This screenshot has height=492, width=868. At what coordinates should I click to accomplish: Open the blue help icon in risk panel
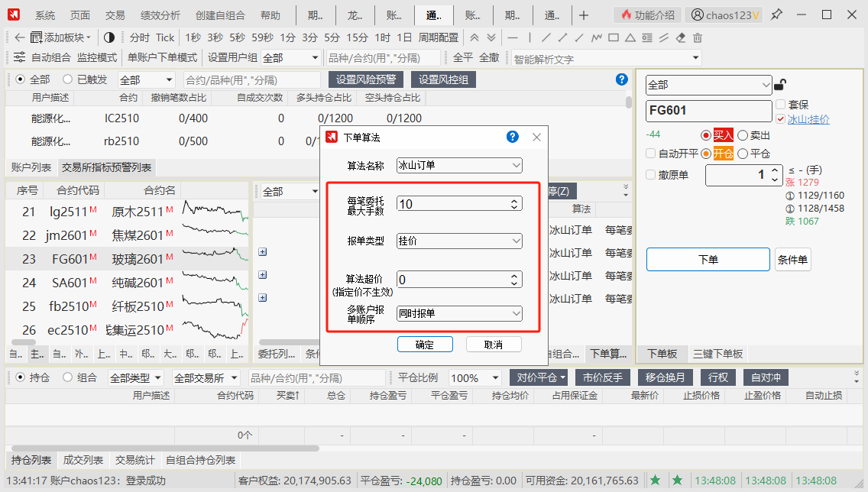point(621,79)
